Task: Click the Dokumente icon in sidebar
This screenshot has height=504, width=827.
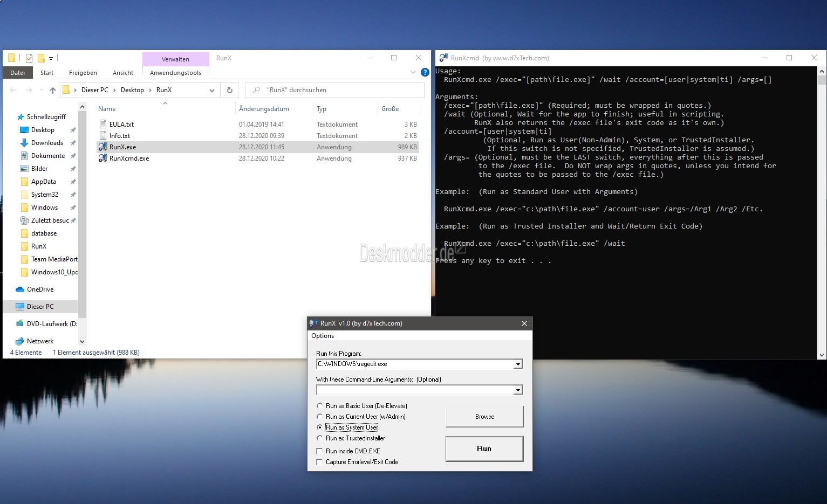Action: click(x=24, y=156)
